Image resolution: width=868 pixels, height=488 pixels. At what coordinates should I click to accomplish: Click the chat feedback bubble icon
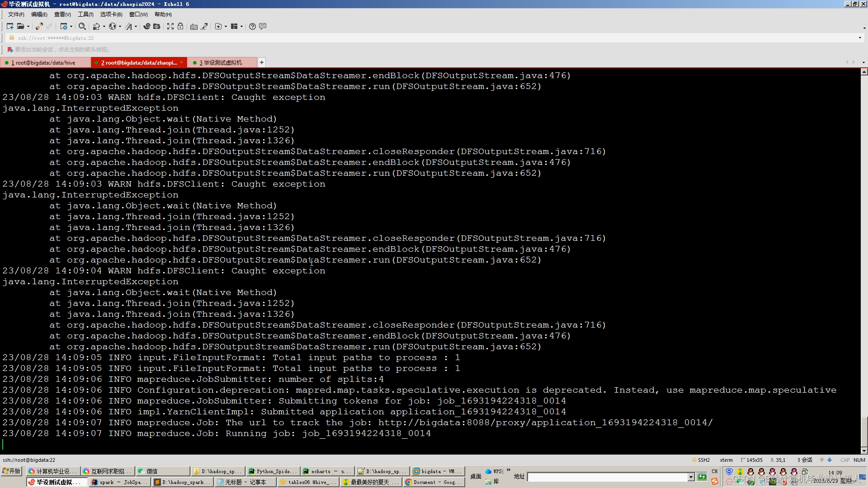263,26
